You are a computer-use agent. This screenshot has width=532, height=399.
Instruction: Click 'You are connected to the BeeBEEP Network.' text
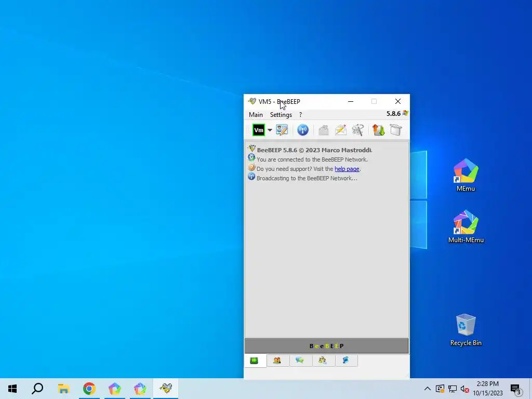coord(312,159)
